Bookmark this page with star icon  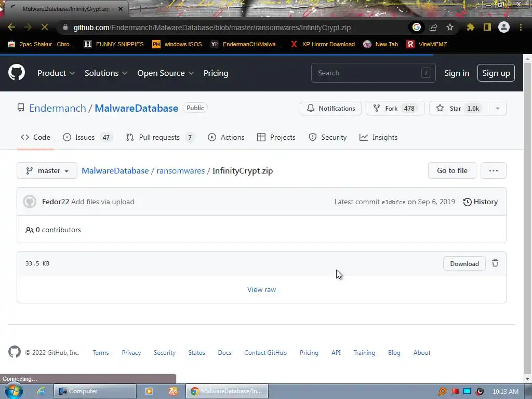point(450,27)
